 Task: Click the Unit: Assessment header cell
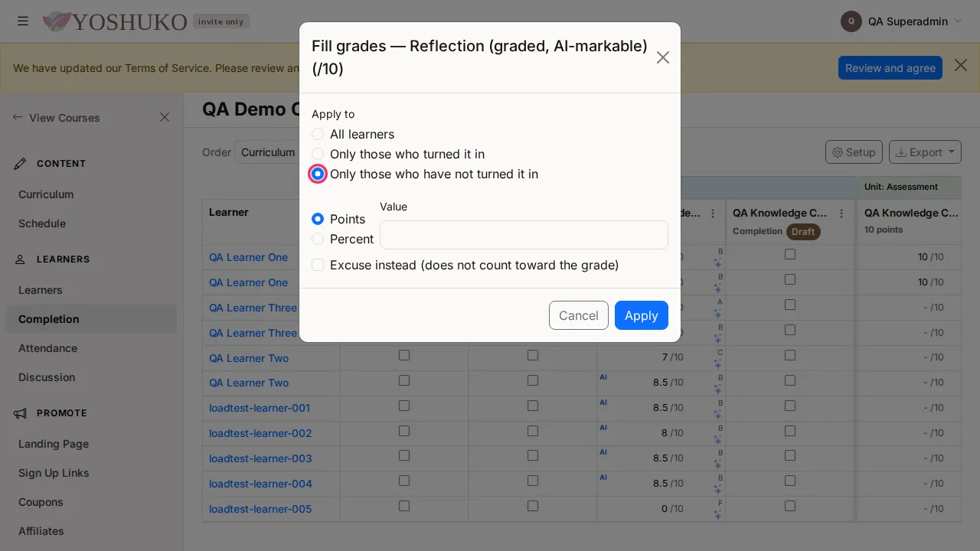[909, 187]
